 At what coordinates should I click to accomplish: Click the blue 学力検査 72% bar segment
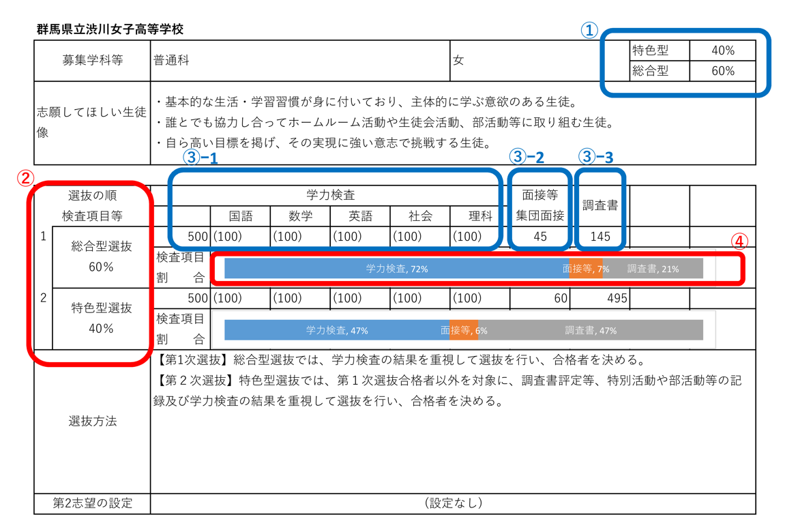pyautogui.click(x=396, y=268)
